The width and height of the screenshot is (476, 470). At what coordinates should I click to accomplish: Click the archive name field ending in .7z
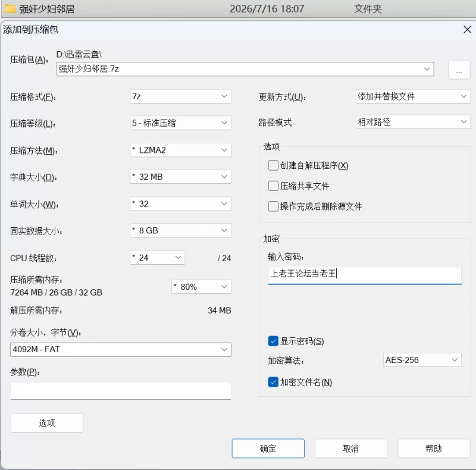[245, 69]
